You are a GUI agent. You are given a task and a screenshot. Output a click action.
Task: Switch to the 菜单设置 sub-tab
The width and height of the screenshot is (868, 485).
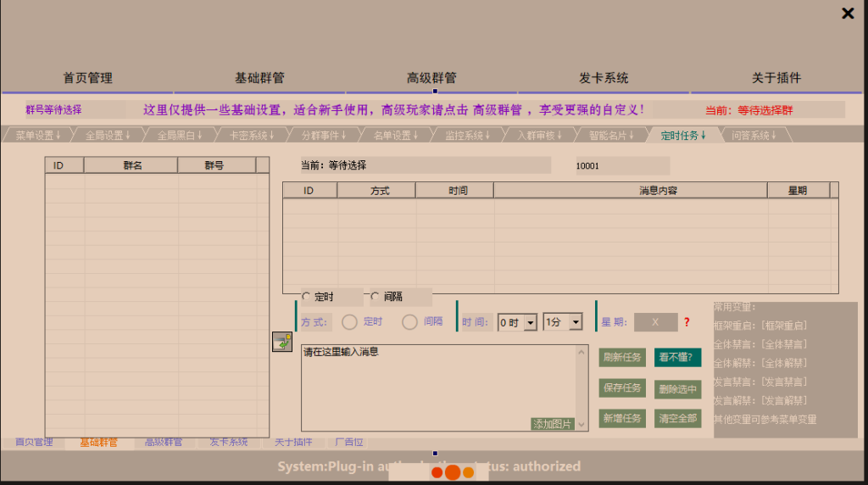(x=38, y=135)
